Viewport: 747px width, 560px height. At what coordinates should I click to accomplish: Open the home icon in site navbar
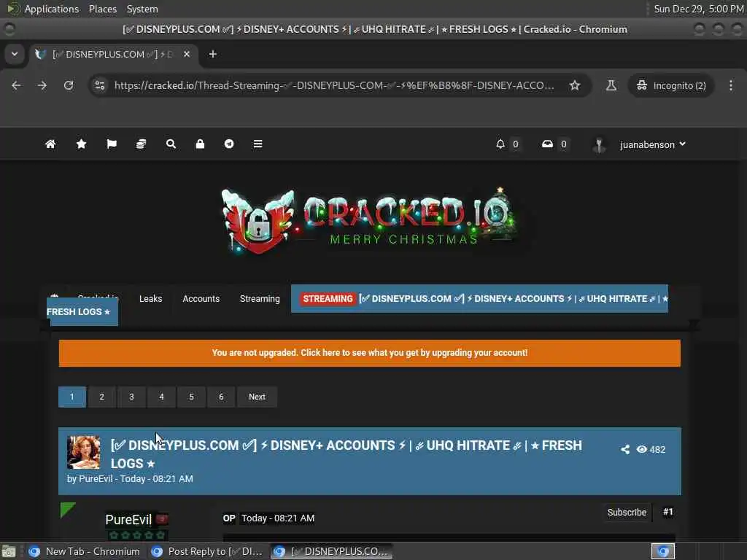pos(50,144)
